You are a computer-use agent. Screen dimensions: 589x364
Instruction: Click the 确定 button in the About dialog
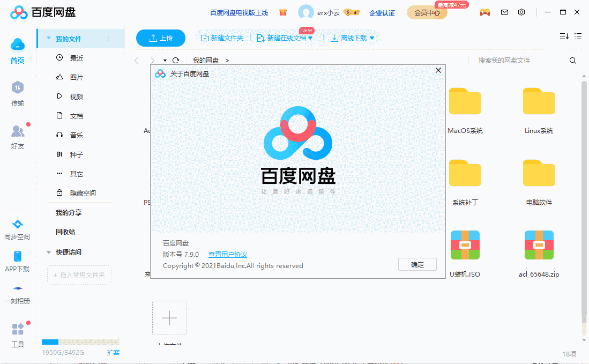coord(417,264)
